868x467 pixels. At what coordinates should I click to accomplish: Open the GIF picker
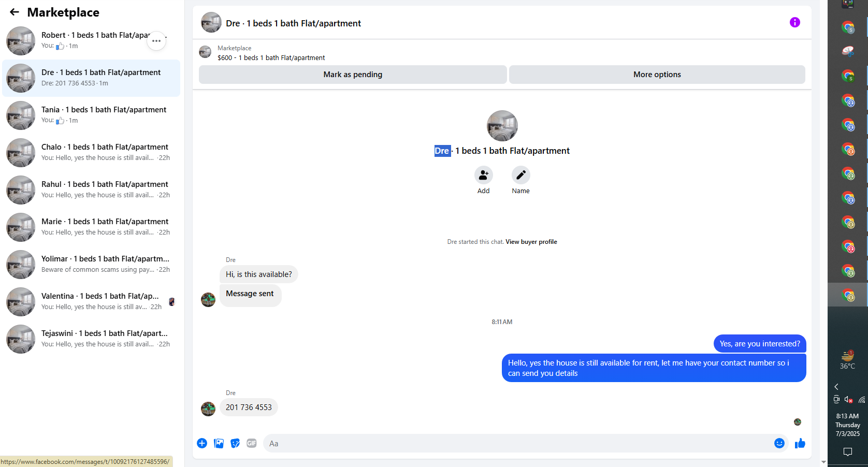click(252, 443)
